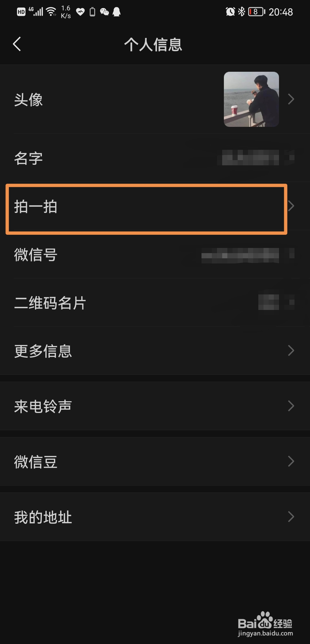
Task: Expand the 更多信息 row chevron
Action: (x=291, y=350)
